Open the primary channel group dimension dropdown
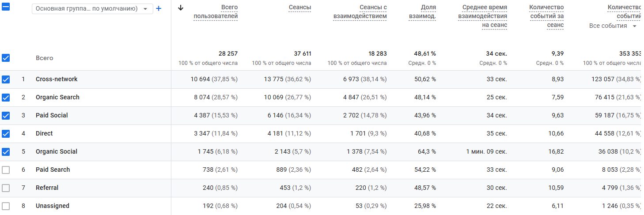 pyautogui.click(x=92, y=9)
